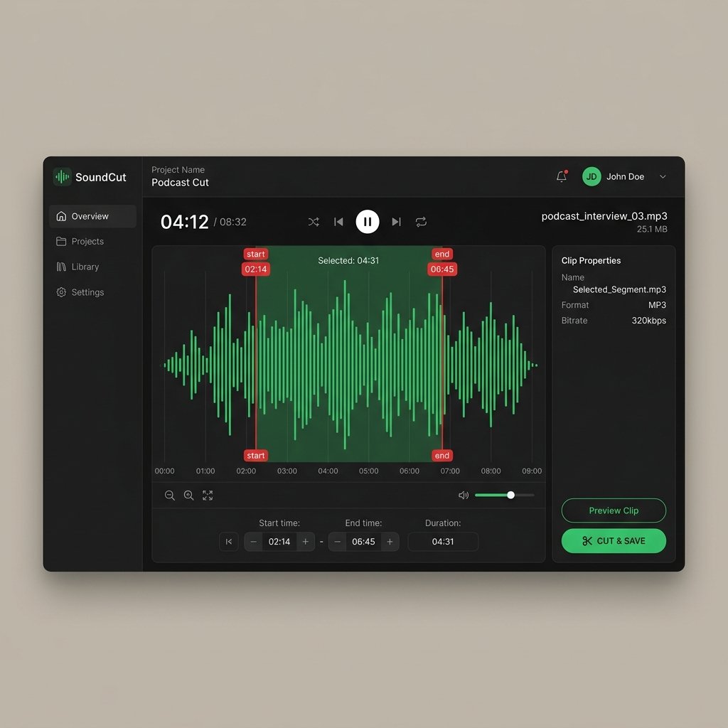The image size is (728, 728).
Task: Click the 06:45 end marker time tag
Action: [442, 269]
